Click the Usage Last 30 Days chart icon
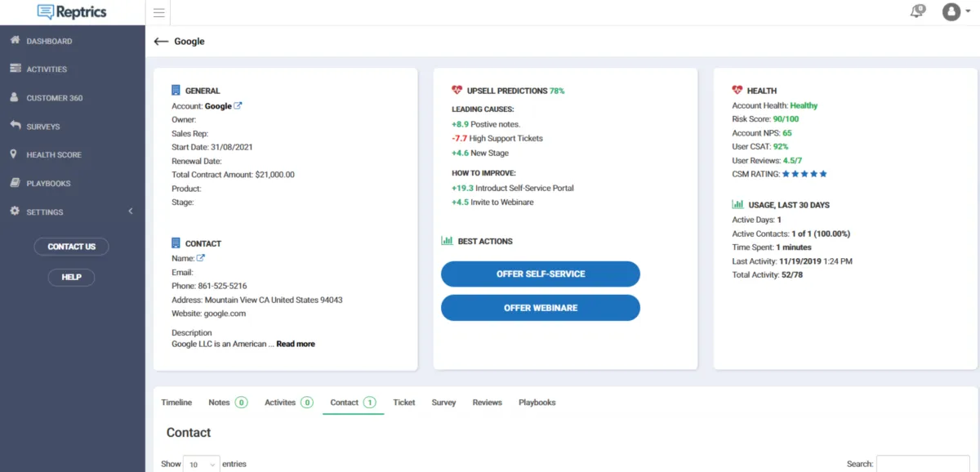 point(737,204)
